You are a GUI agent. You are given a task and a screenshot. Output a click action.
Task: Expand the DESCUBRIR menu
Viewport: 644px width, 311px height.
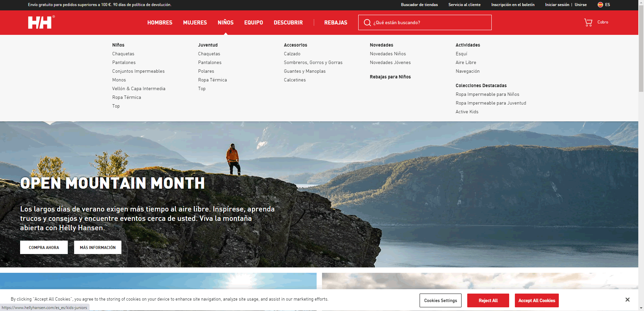288,22
